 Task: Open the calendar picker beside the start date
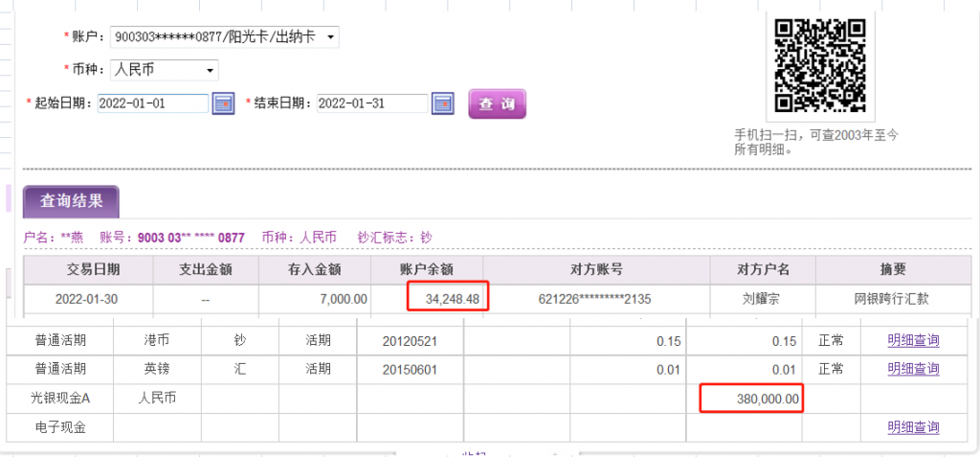[223, 103]
